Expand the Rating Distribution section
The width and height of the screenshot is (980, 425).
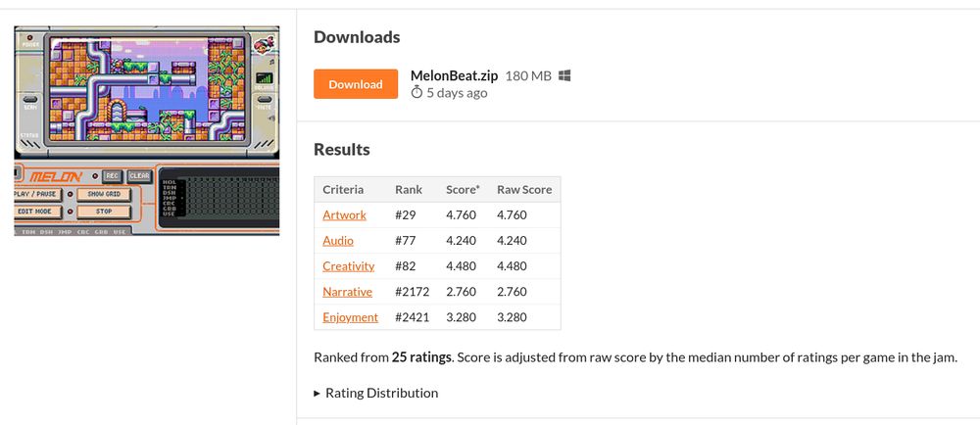tap(375, 393)
